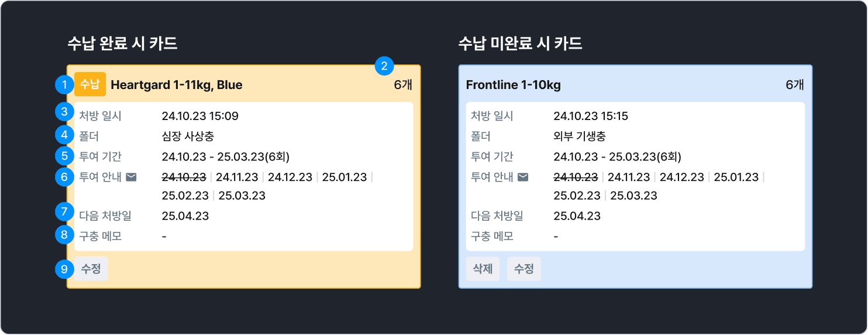Select the Frontline 1-10kg title
The height and width of the screenshot is (335, 868).
coord(513,85)
